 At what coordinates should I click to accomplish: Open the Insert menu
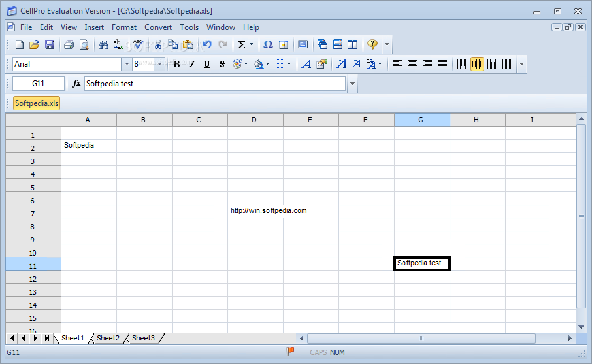pos(94,27)
